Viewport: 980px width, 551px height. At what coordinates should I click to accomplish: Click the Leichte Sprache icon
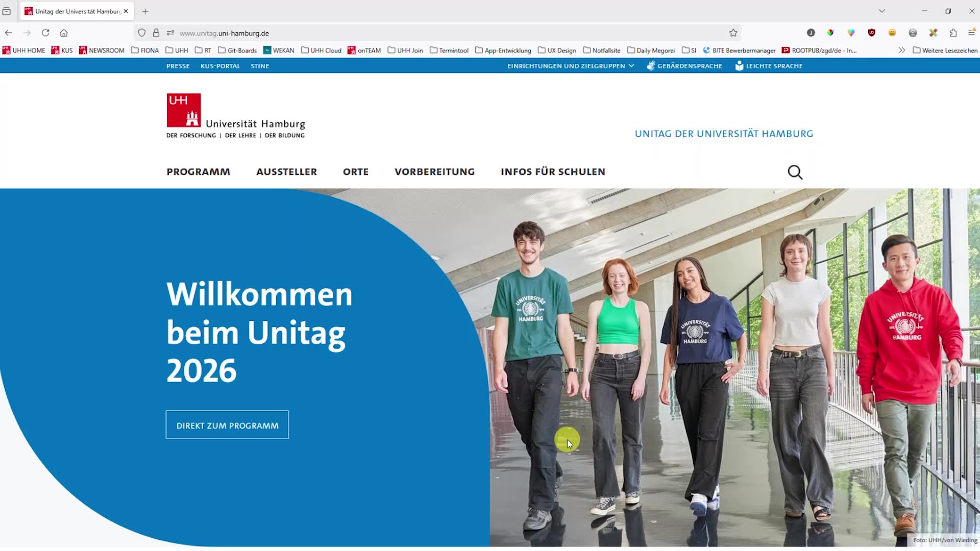(739, 66)
